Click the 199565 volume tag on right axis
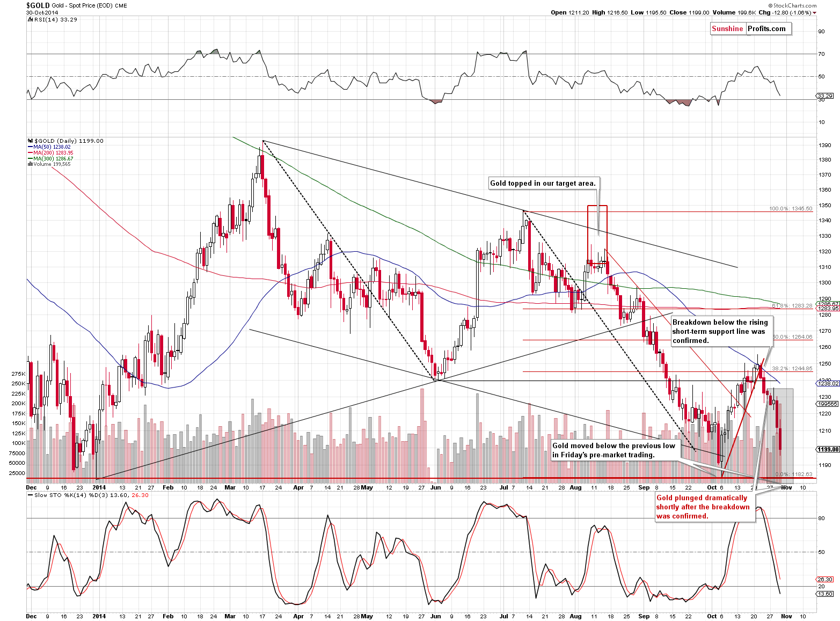840x621 pixels. point(827,404)
